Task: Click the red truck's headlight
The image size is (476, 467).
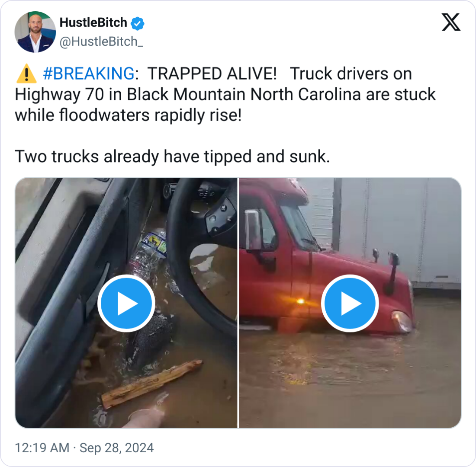Action: pos(402,321)
